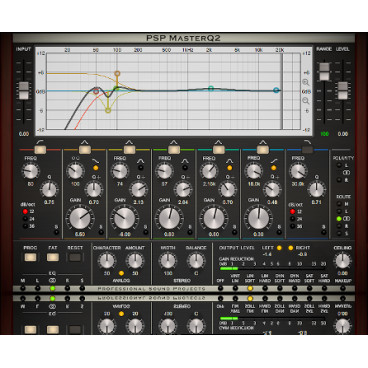
Task: Click the INPUT fader handle
Action: tap(24, 91)
